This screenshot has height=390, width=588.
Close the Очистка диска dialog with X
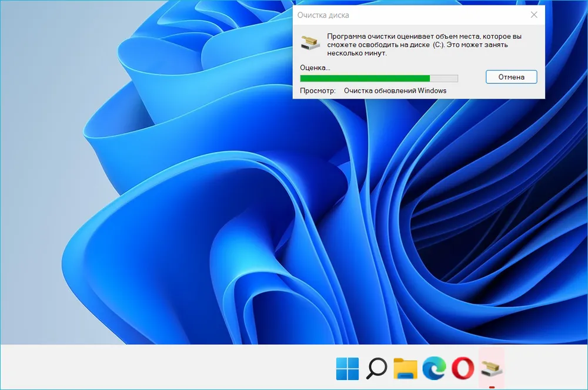533,15
